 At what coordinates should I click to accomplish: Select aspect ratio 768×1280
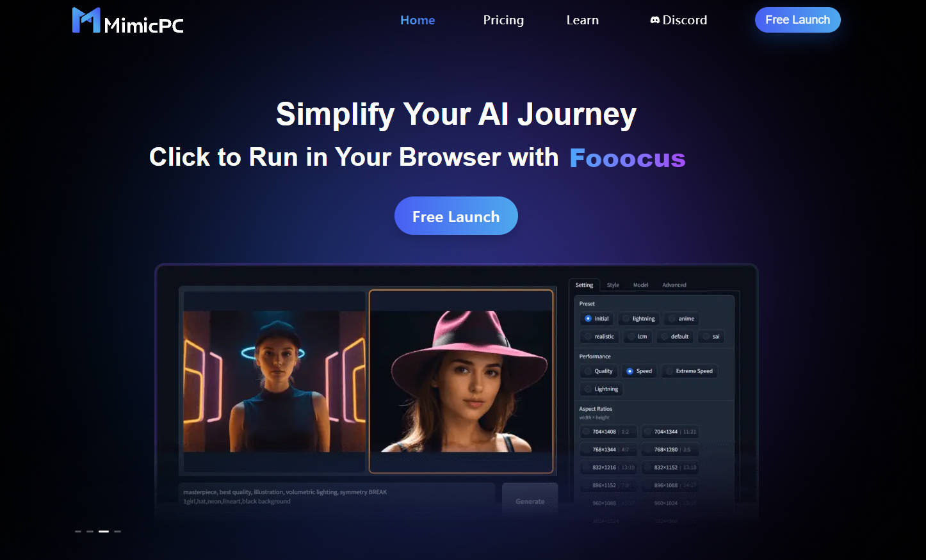(x=670, y=450)
